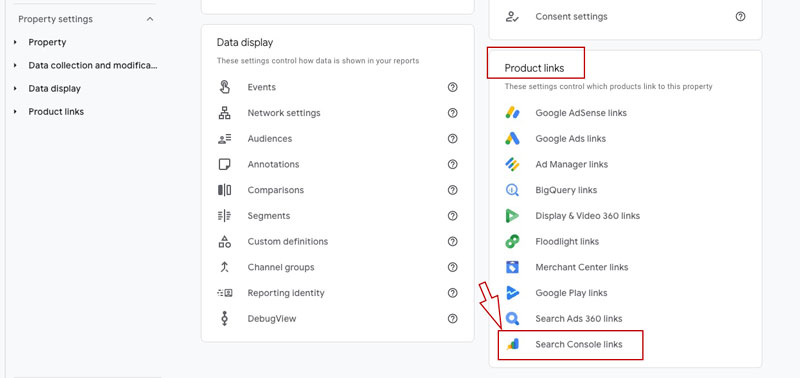The image size is (800, 378).
Task: Open DebugView
Action: point(272,318)
